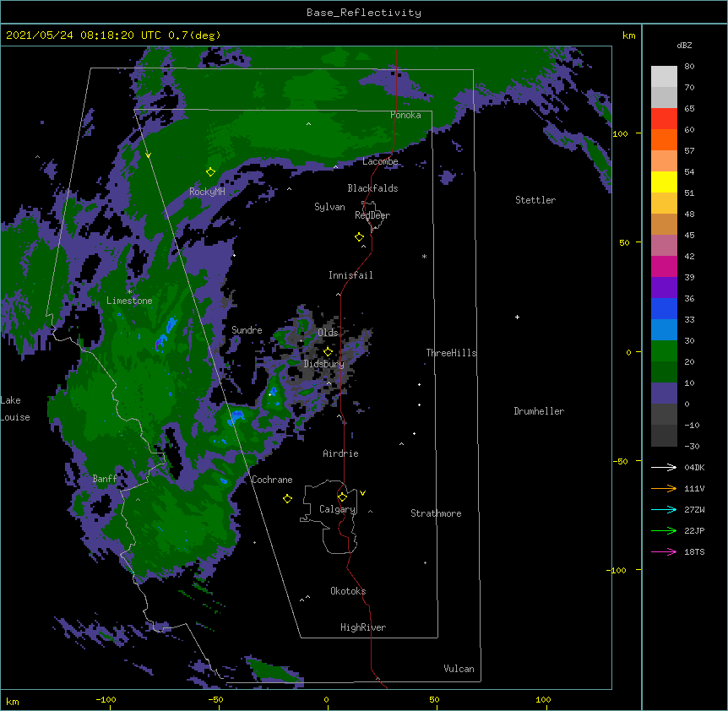
Task: Click the Strathmore label
Action: coord(436,513)
